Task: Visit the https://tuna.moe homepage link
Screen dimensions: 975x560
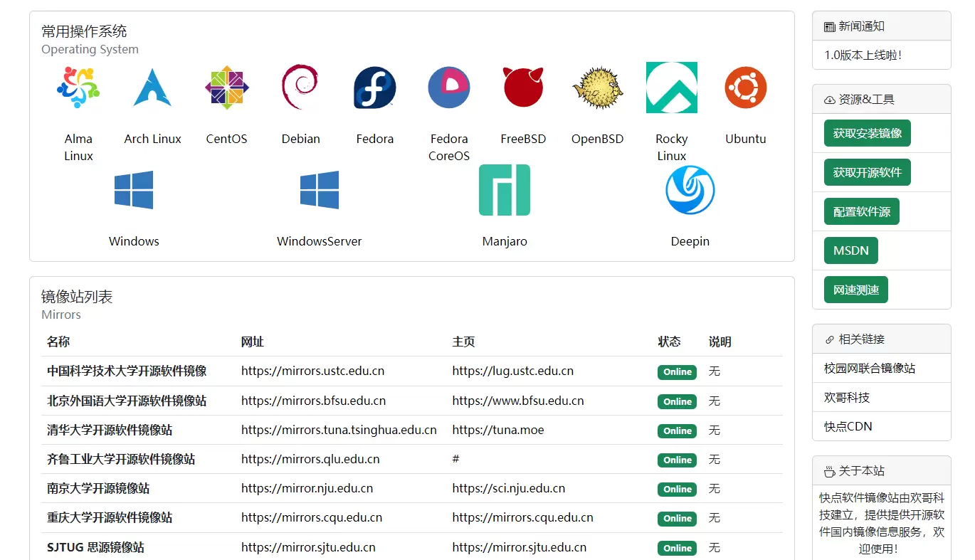Action: coord(497,430)
